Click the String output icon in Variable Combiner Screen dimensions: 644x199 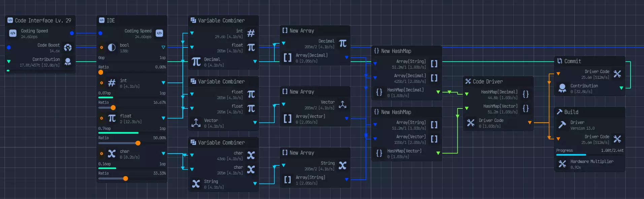point(196,184)
